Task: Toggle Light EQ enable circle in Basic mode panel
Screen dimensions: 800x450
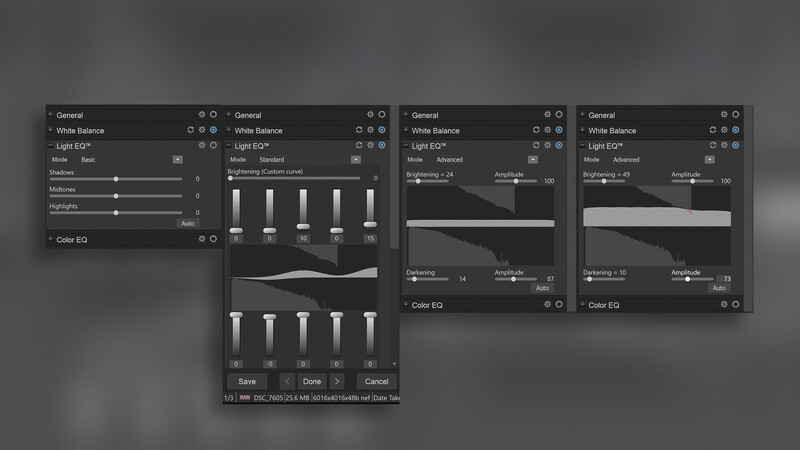Action: pyautogui.click(x=213, y=145)
